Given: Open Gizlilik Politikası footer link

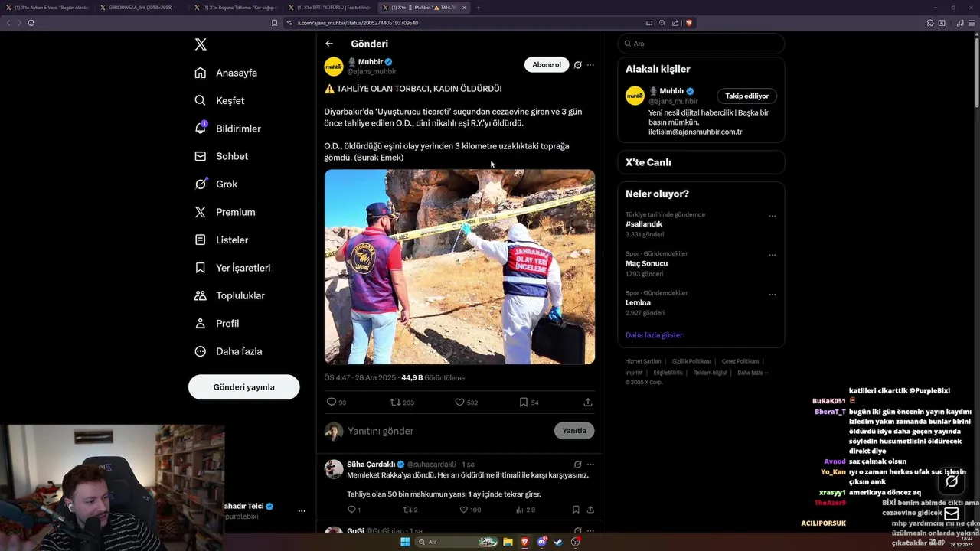Looking at the screenshot, I should click(691, 361).
